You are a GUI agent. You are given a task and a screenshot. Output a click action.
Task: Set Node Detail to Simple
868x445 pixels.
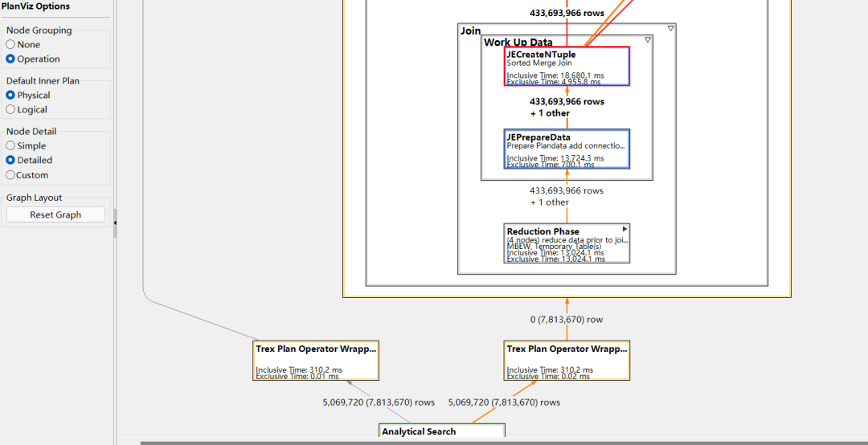click(26, 145)
